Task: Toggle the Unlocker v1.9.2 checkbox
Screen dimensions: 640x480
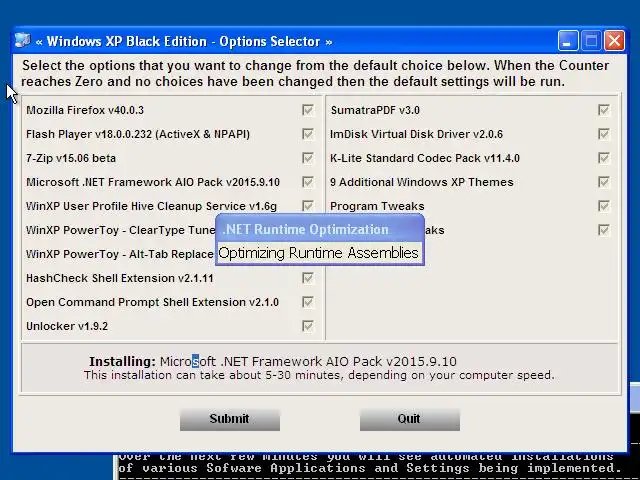Action: (308, 326)
